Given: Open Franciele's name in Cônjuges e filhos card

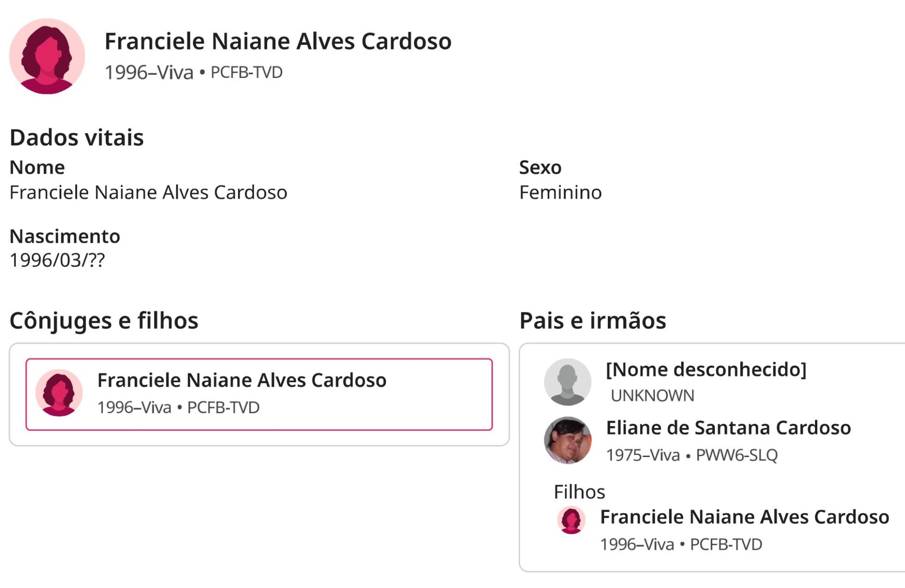Looking at the screenshot, I should coord(241,380).
